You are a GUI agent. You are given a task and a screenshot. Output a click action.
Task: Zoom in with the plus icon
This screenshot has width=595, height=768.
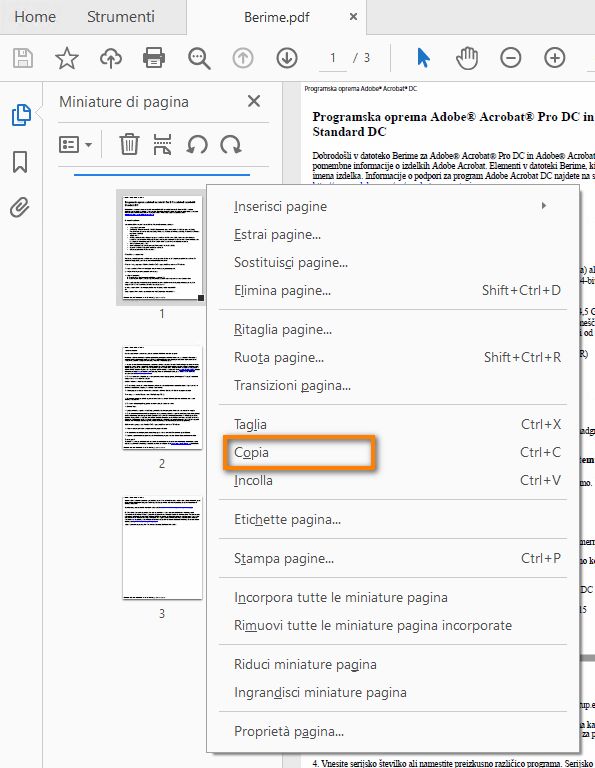click(x=554, y=58)
